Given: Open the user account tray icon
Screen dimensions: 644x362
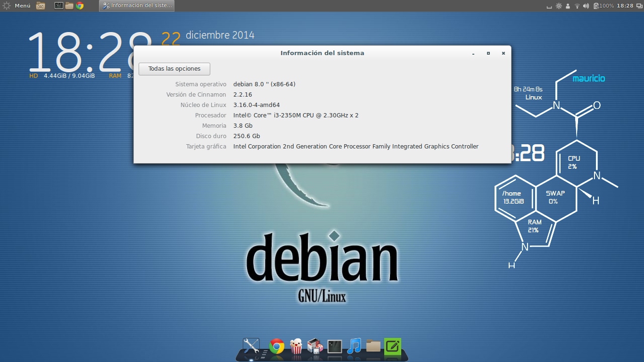Looking at the screenshot, I should [568, 6].
